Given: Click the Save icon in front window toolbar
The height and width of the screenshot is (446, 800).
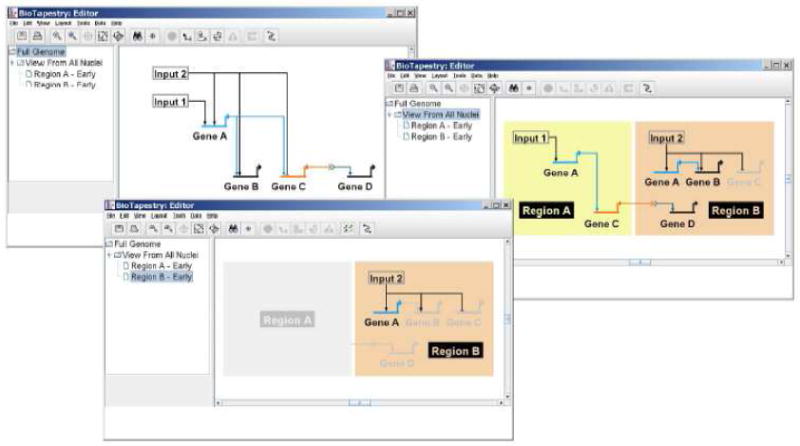Looking at the screenshot, I should (x=119, y=228).
